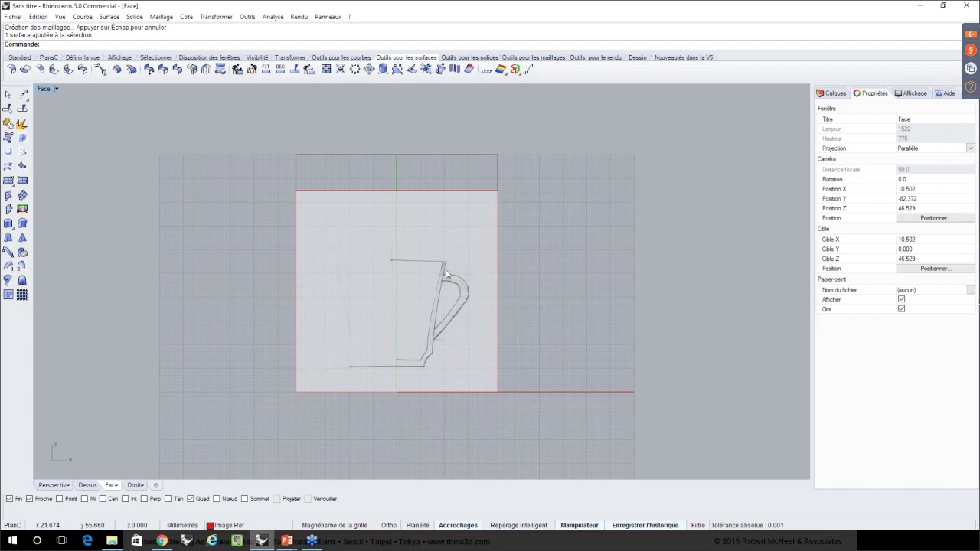Open Google Chrome from the taskbar
Viewport: 980px width, 551px height.
[162, 541]
